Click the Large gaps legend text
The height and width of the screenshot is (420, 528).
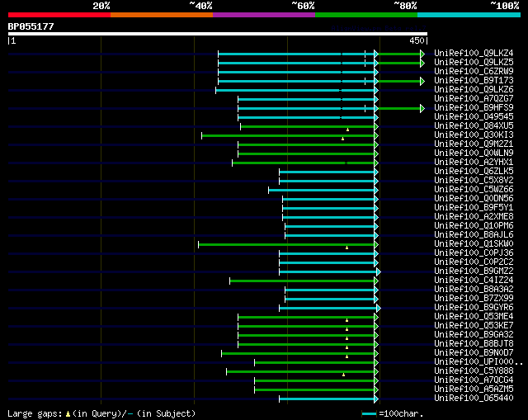pos(101,413)
